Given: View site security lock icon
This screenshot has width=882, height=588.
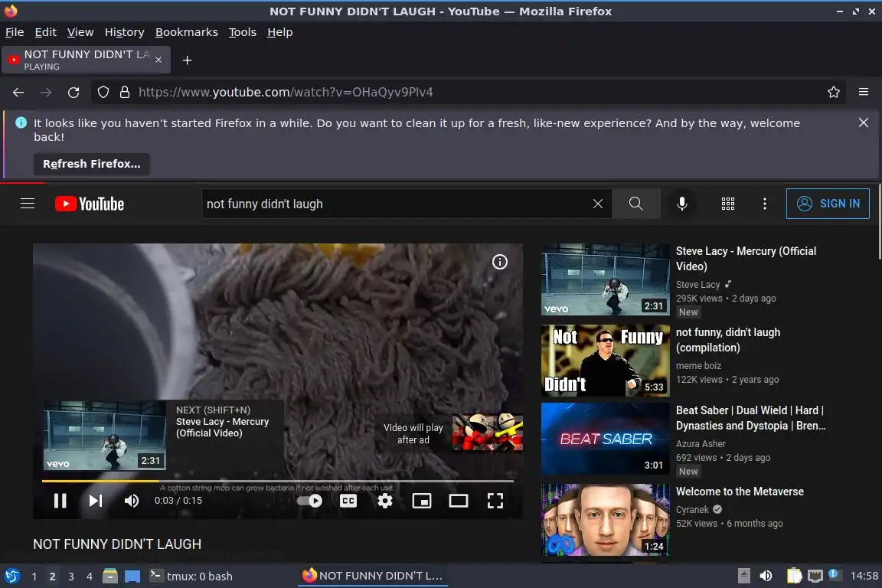Looking at the screenshot, I should pos(125,93).
